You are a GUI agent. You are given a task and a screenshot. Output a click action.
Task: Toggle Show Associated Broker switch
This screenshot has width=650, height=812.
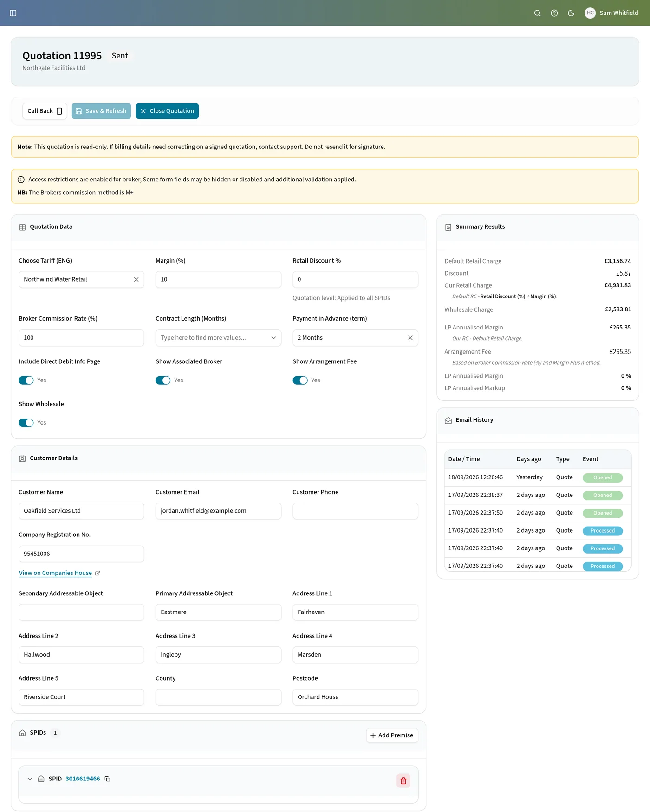click(x=163, y=380)
